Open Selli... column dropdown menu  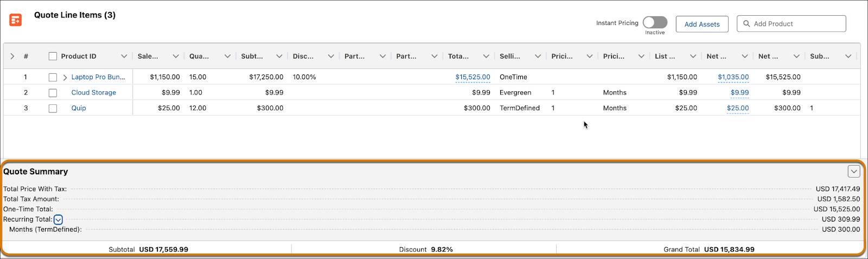click(x=538, y=56)
